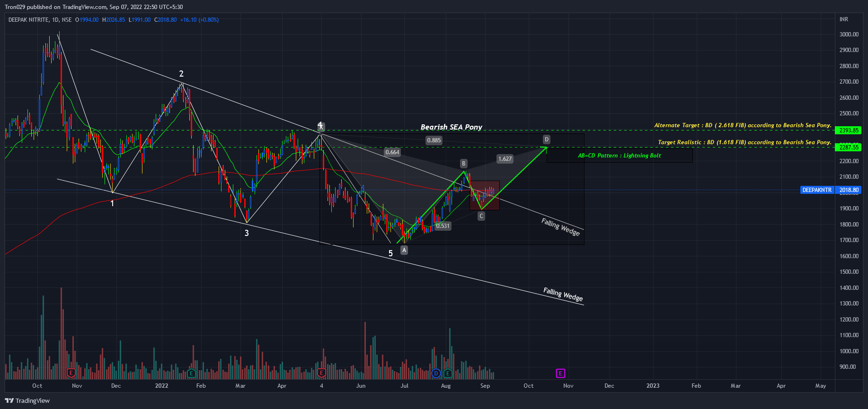Click the 3000.00 price axis label
The height and width of the screenshot is (409, 868).
[x=849, y=35]
